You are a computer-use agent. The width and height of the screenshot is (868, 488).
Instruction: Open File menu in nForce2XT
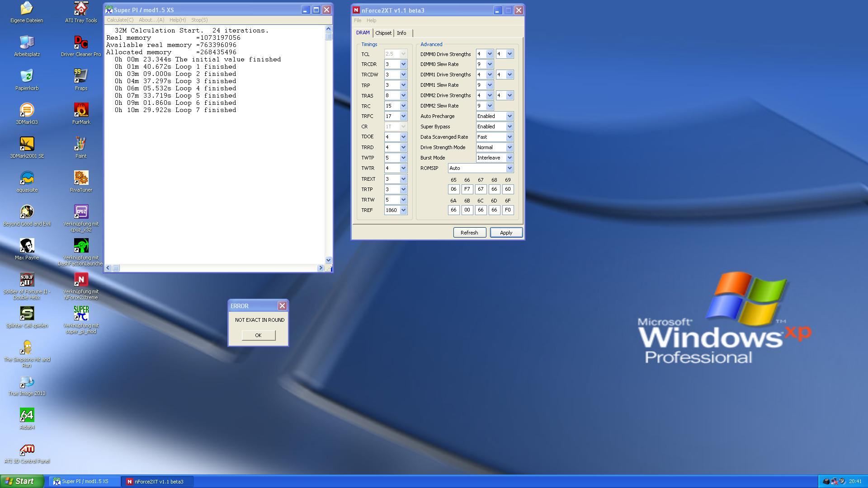point(358,20)
